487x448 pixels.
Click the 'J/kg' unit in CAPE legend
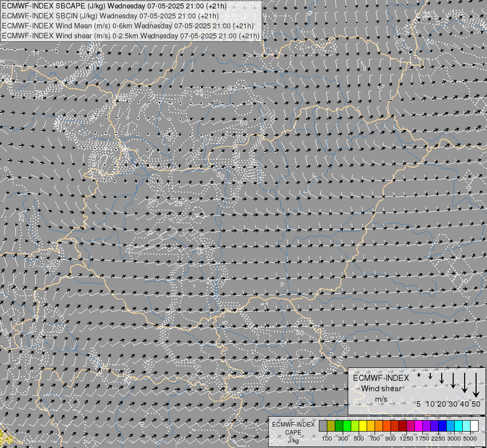point(293,441)
